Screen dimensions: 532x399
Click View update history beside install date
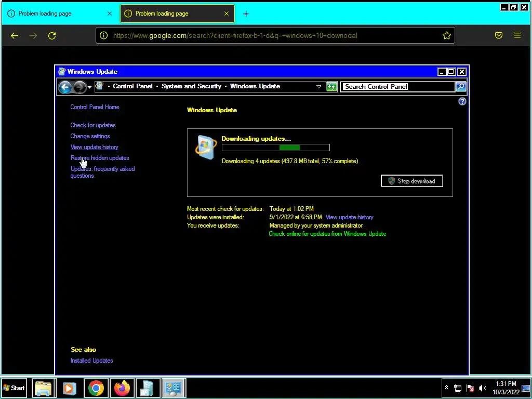point(350,217)
